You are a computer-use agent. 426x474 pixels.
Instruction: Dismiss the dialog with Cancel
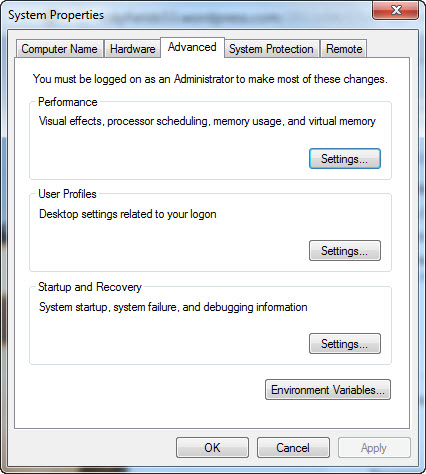(293, 448)
